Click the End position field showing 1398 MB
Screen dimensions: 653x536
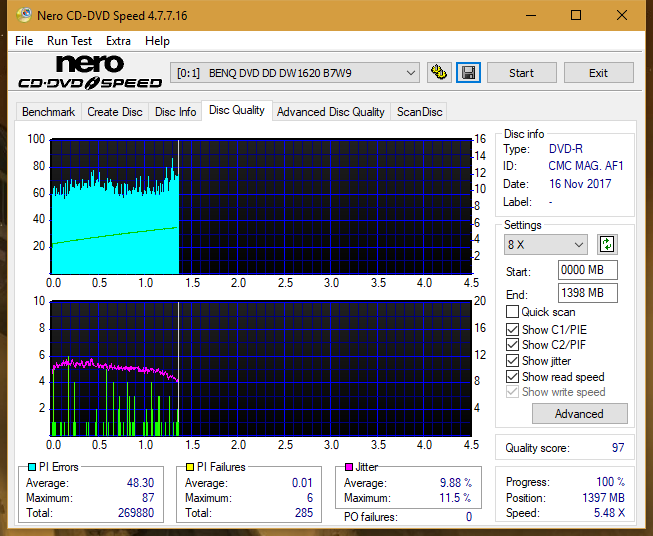[587, 293]
